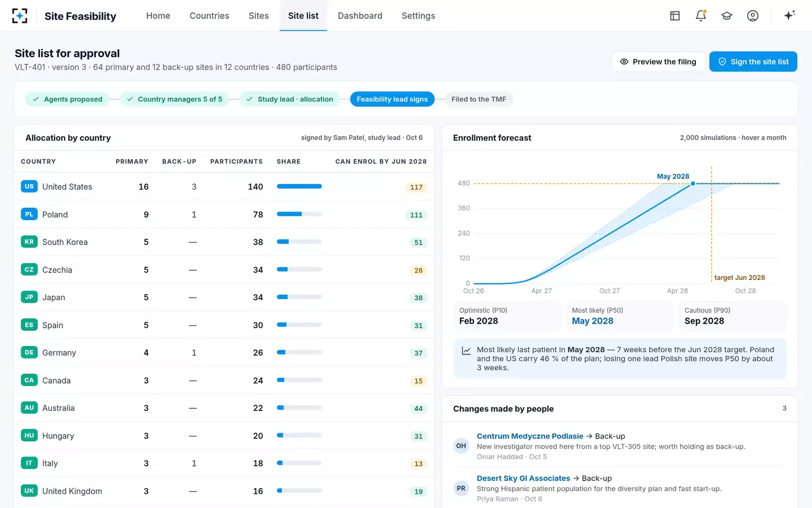Click the US country code badge

29,186
